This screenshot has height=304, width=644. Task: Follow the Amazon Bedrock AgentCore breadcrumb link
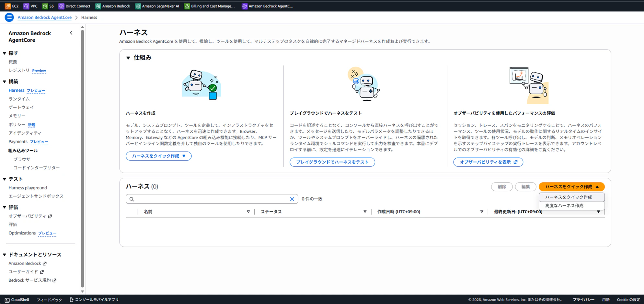point(45,17)
